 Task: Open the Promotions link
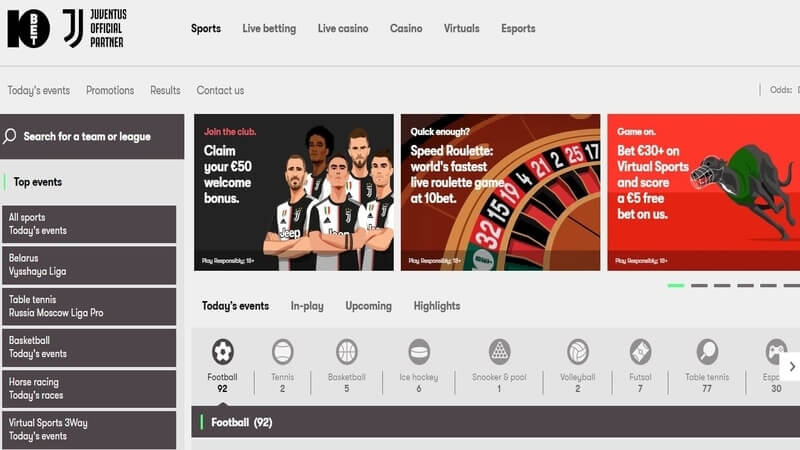pyautogui.click(x=110, y=90)
